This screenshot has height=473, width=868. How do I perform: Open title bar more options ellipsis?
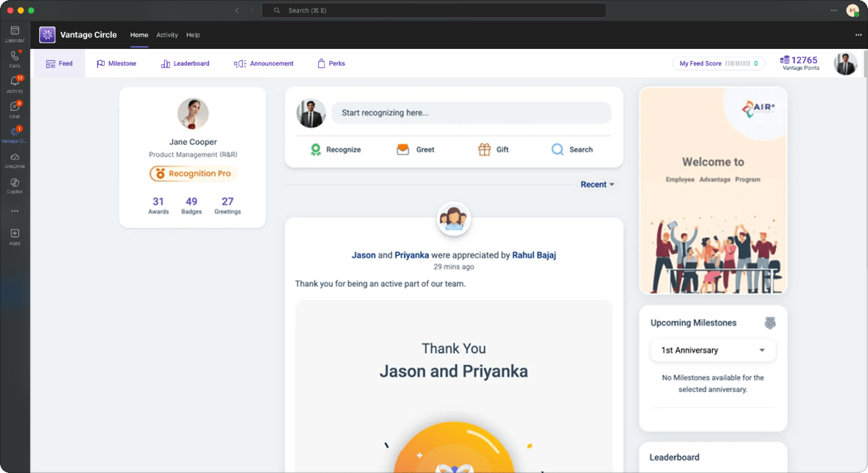click(x=834, y=10)
